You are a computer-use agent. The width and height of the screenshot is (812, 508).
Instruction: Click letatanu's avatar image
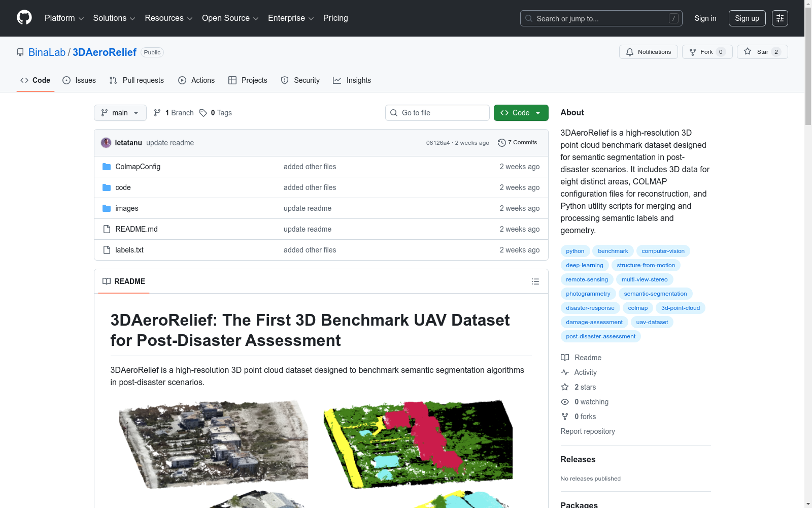coord(106,143)
